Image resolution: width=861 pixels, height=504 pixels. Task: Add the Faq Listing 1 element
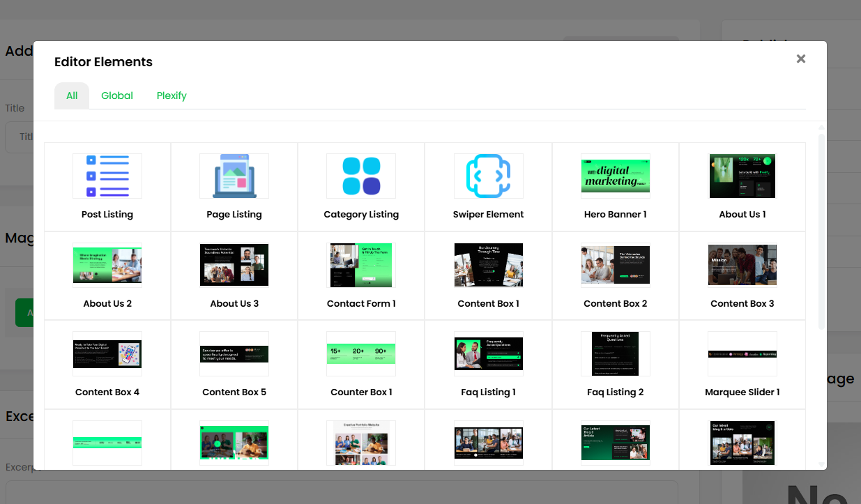point(488,354)
